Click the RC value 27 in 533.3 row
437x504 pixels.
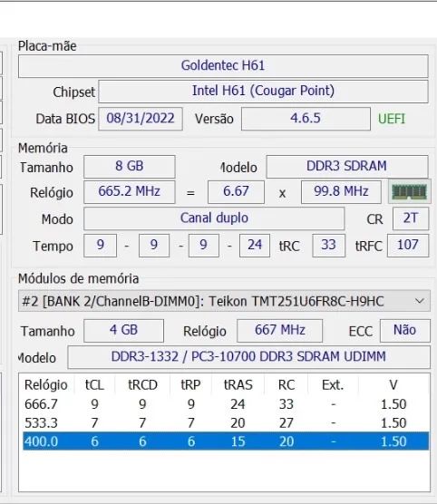[x=286, y=423]
